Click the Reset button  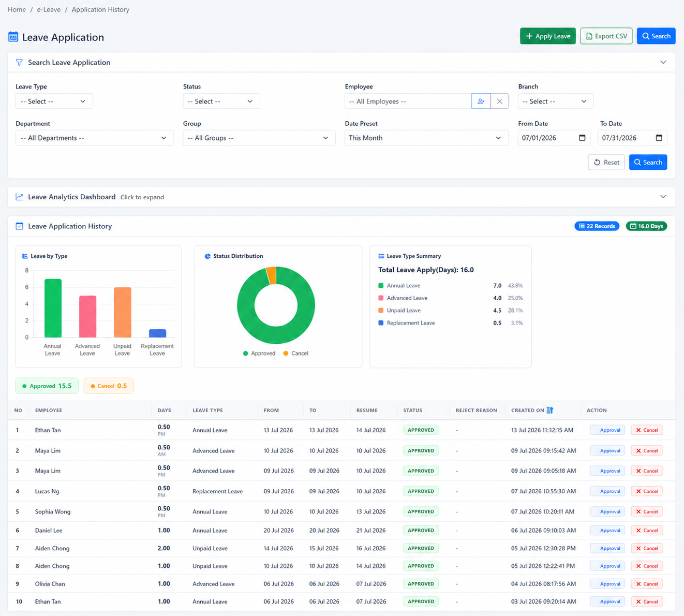606,162
